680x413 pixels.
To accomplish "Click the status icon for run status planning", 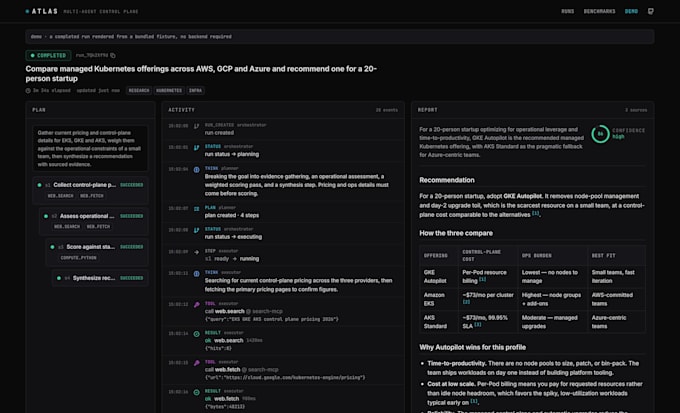I will [x=196, y=148].
